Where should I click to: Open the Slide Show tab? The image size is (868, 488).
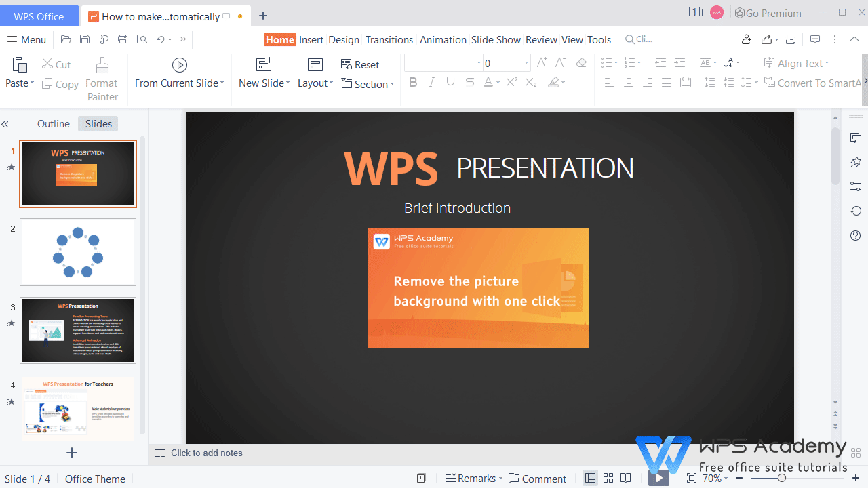click(x=496, y=39)
